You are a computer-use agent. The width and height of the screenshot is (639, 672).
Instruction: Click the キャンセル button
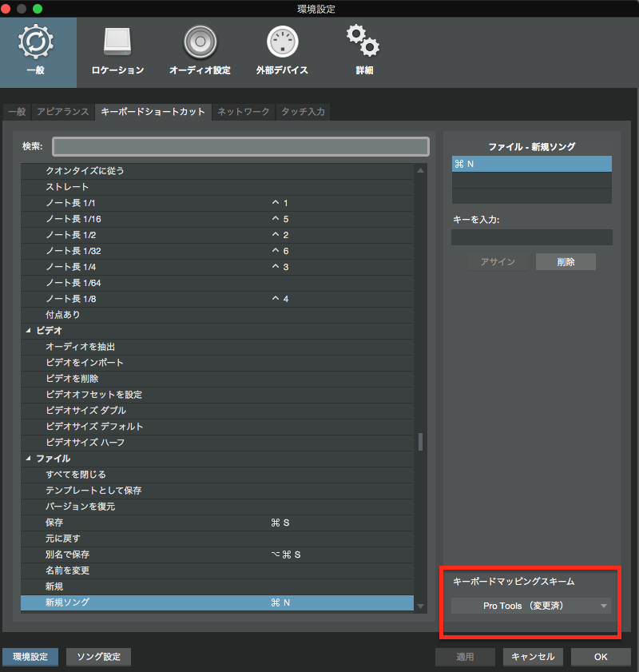tap(533, 657)
